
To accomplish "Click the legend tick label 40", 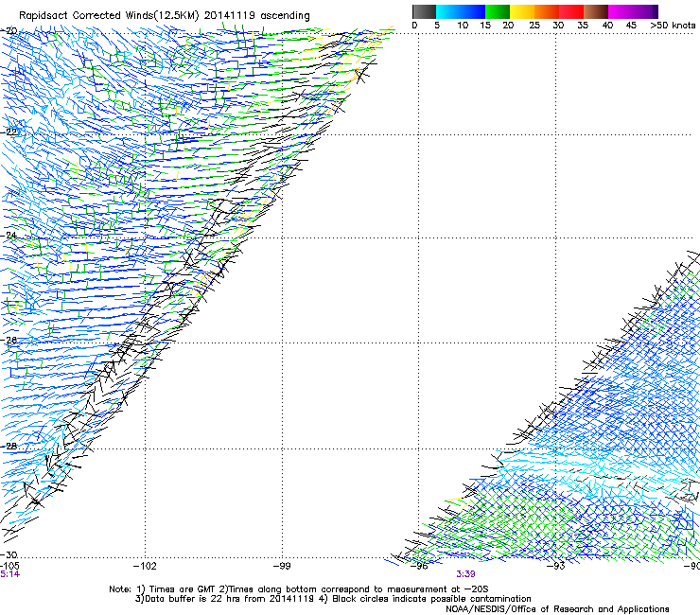I will [607, 26].
